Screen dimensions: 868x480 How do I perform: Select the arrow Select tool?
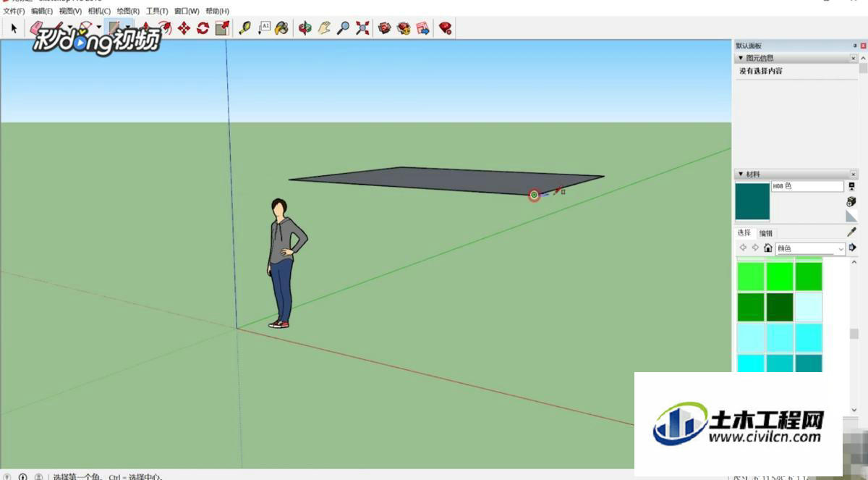tap(14, 28)
